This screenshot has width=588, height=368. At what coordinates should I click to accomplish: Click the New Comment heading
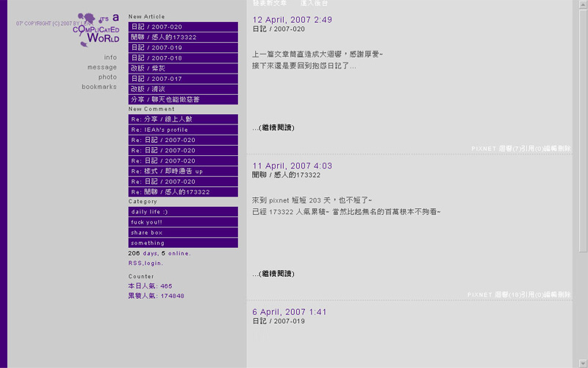click(151, 109)
